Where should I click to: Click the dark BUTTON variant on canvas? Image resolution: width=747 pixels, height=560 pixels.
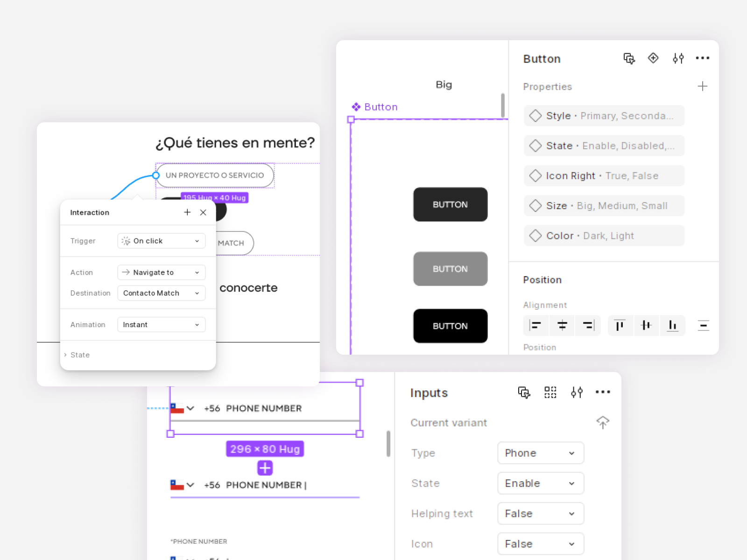pos(450,204)
